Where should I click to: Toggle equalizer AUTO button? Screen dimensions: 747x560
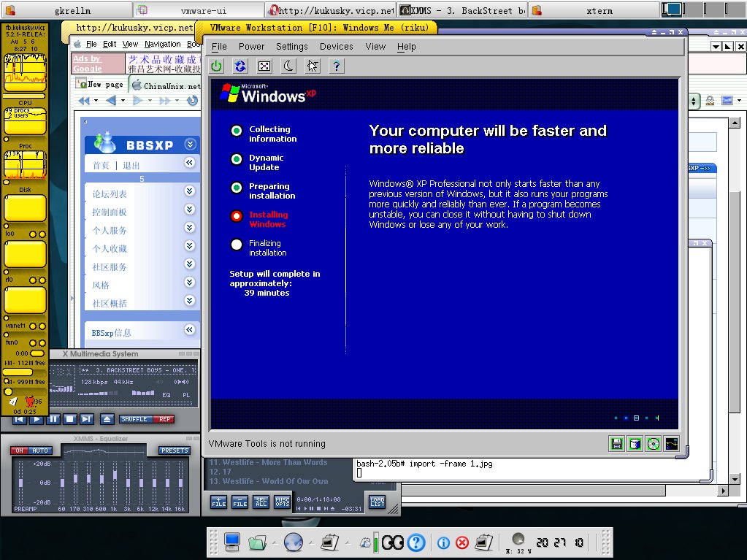[40, 450]
